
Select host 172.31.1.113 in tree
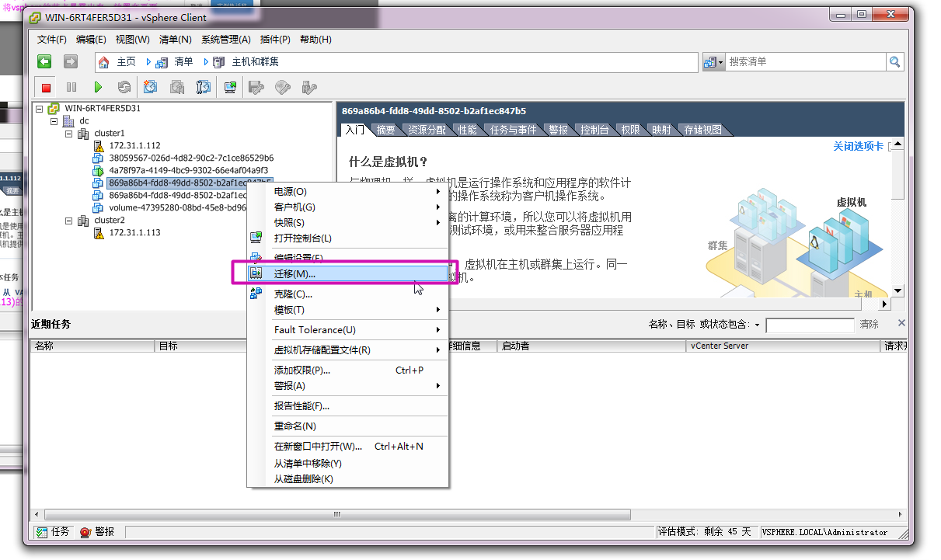click(x=134, y=233)
